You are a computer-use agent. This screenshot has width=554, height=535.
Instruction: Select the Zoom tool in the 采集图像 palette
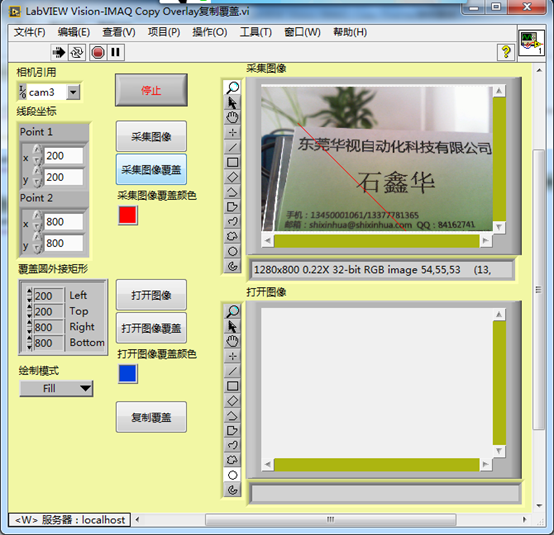tap(232, 87)
